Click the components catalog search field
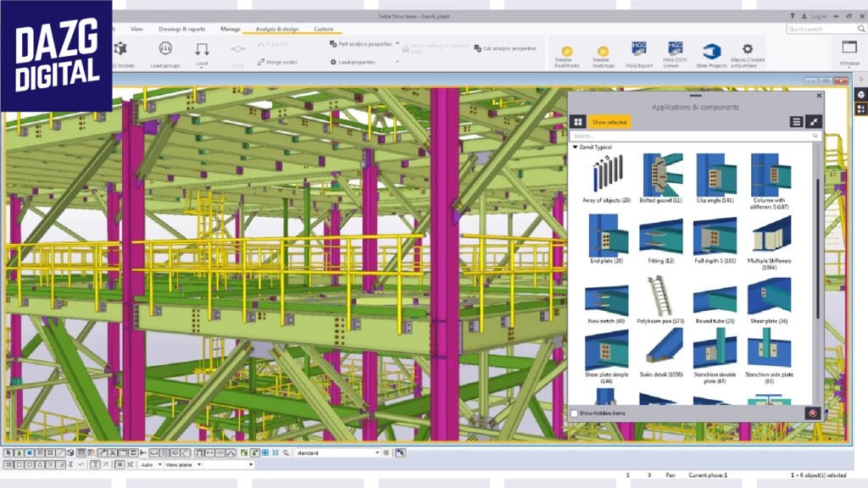Screen dimensions: 868x488 (x=691, y=136)
